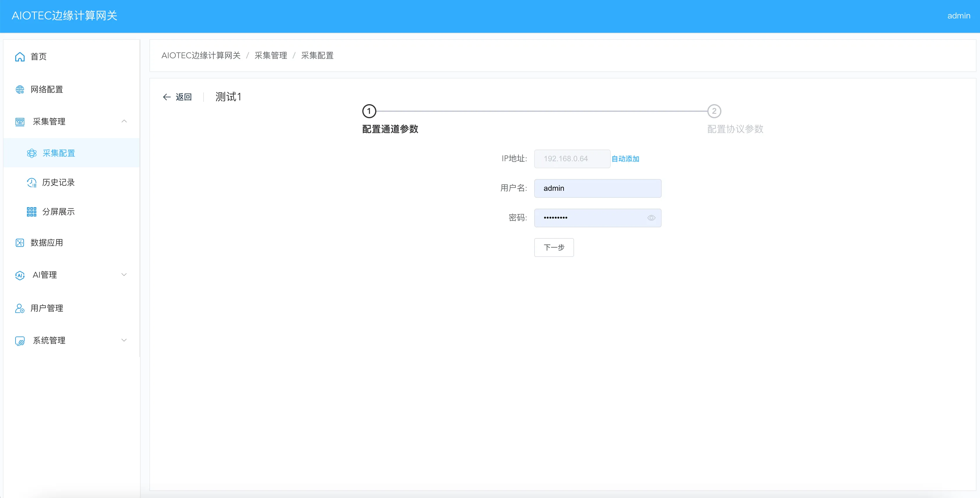Click the 采集配置 atom icon
Image resolution: width=980 pixels, height=498 pixels.
(32, 153)
